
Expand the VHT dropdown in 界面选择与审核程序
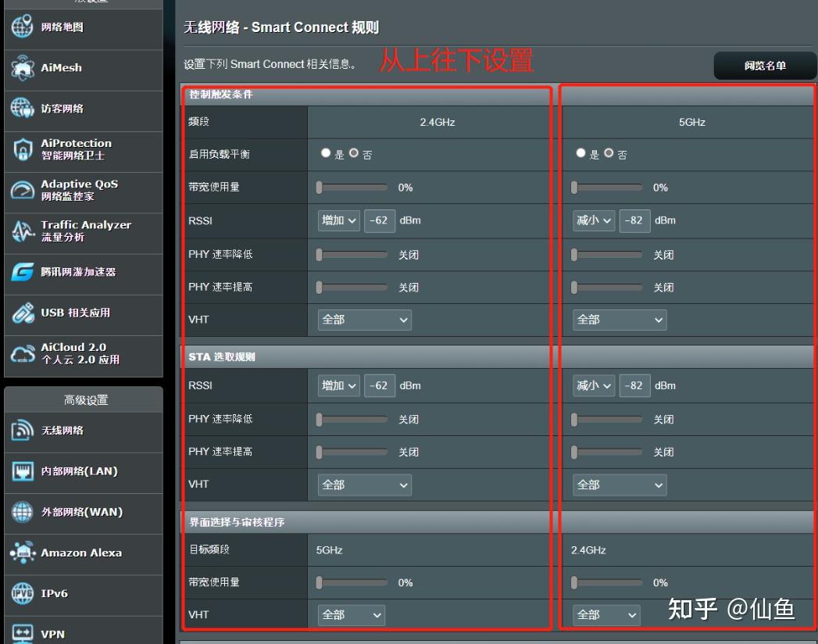pyautogui.click(x=350, y=615)
